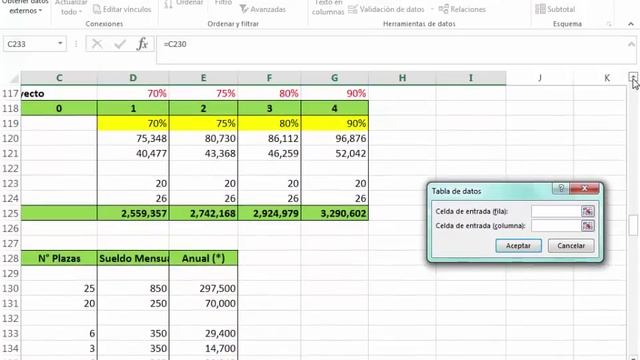Click the vertical scrollbar thumb
The width and height of the screenshot is (640, 360).
tap(633, 225)
